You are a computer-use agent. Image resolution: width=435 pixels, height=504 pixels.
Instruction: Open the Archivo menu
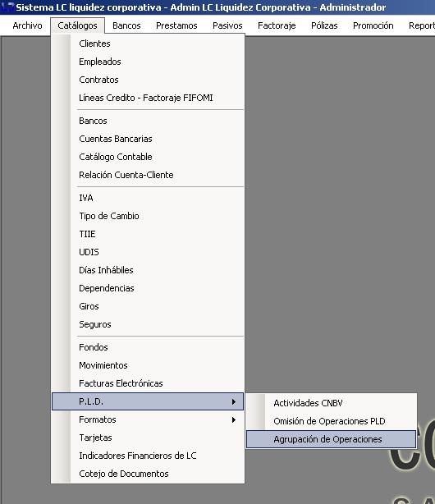click(x=27, y=25)
